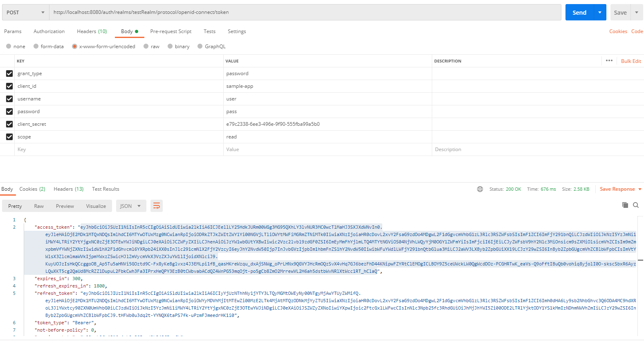Uncheck the grant_type parameter checkbox
The width and height of the screenshot is (644, 341).
(9, 74)
